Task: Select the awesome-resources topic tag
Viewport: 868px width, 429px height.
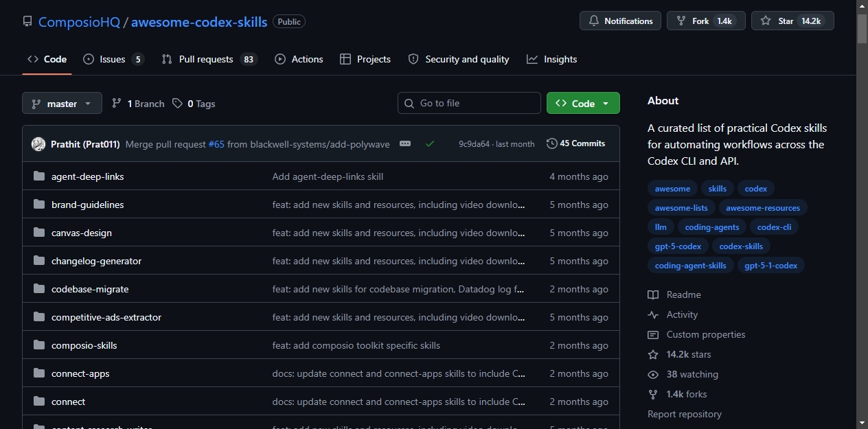Action: pos(763,208)
